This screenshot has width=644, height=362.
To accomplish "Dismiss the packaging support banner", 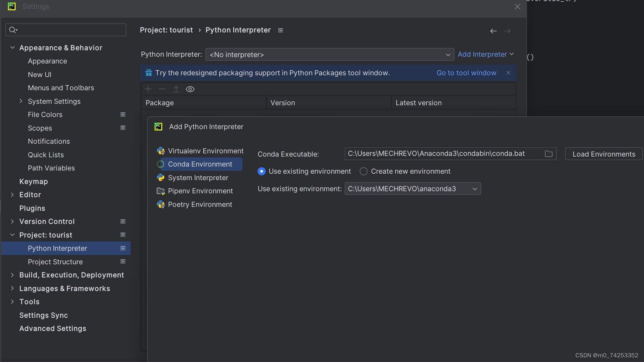I will click(x=508, y=73).
